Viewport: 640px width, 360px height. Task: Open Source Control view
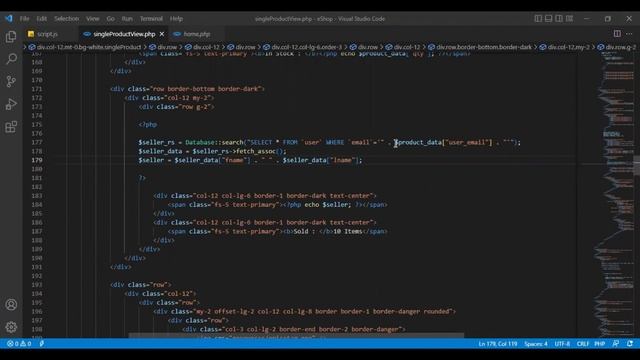coord(11,82)
